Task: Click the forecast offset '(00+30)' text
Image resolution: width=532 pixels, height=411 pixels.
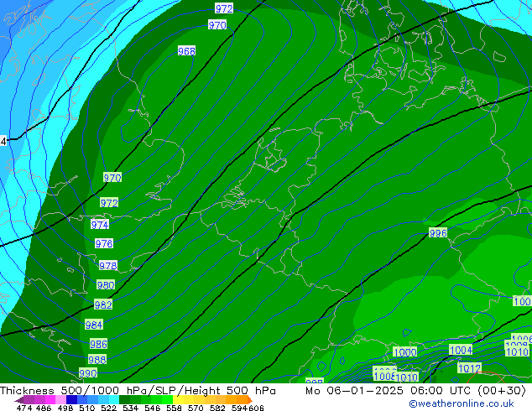Action: coord(502,391)
